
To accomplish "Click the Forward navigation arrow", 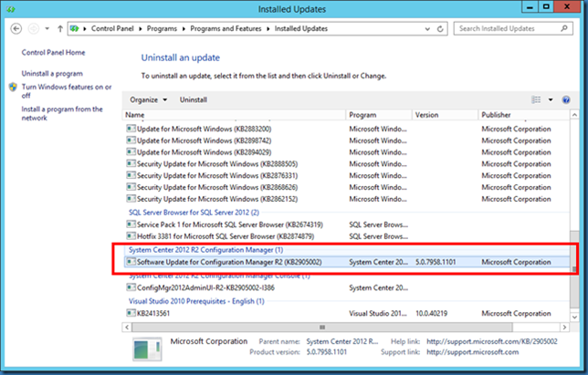I will pos(34,28).
